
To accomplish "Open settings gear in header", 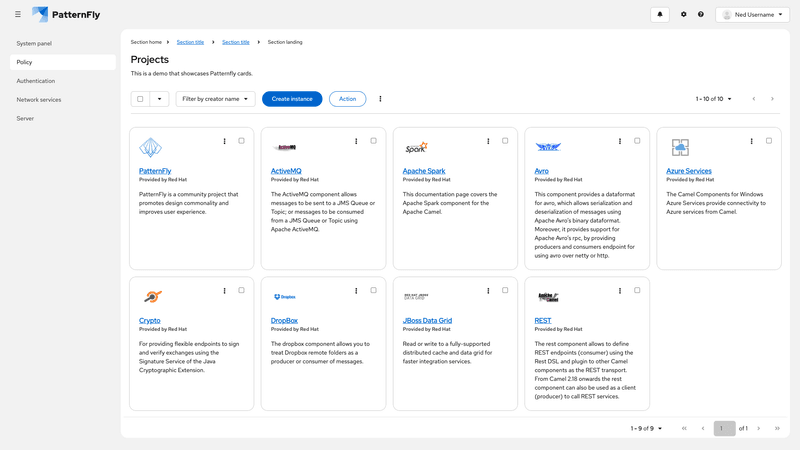I will (684, 15).
